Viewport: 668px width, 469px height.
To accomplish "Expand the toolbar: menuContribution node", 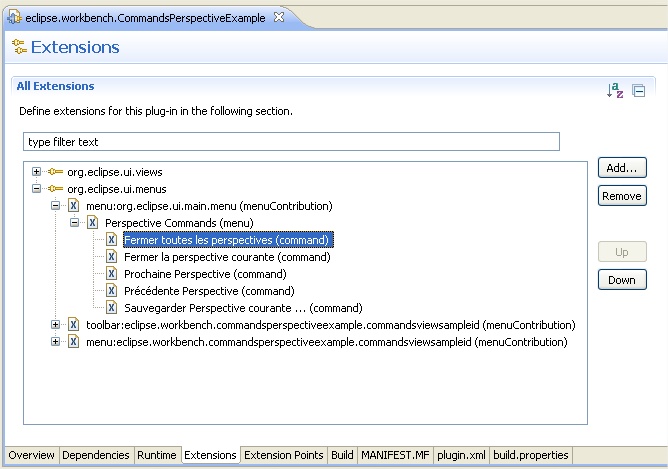I will click(55, 325).
